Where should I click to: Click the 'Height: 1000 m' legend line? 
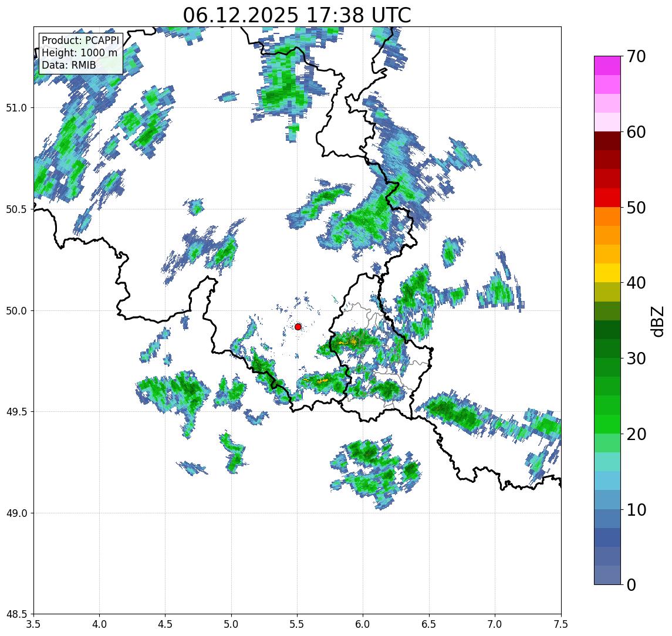(x=79, y=53)
